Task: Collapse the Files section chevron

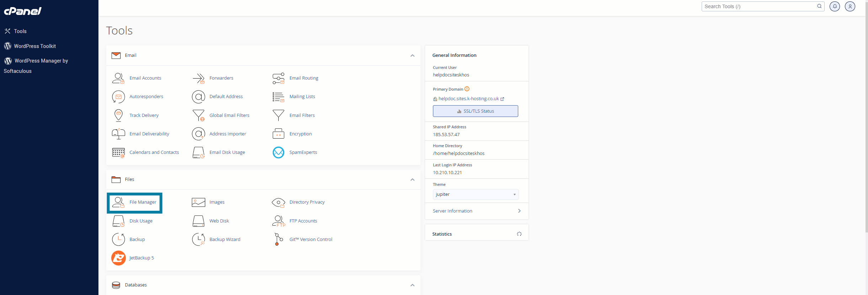Action: pyautogui.click(x=412, y=179)
